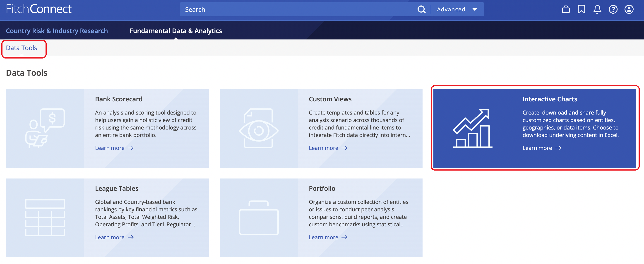Viewport: 644px width, 264px height.
Task: Open the Data Tools sub-tab
Action: click(22, 48)
